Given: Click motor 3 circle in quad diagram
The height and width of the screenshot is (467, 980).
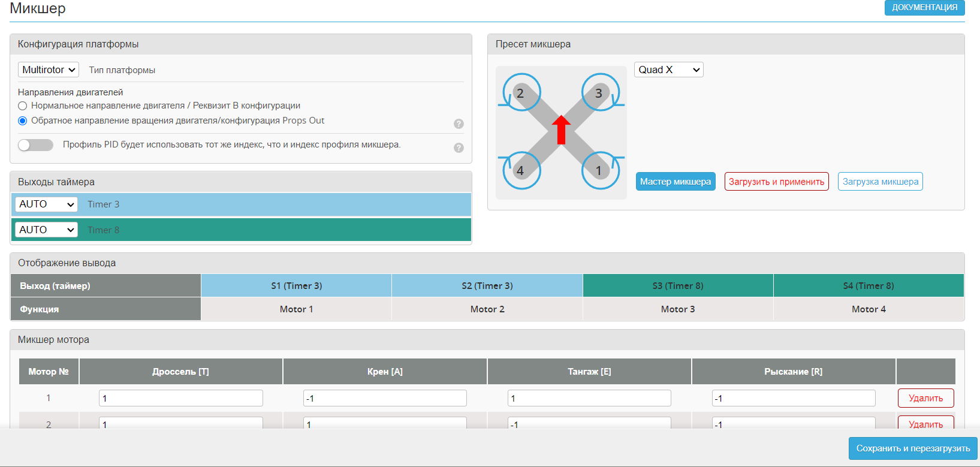Looking at the screenshot, I should 599,93.
